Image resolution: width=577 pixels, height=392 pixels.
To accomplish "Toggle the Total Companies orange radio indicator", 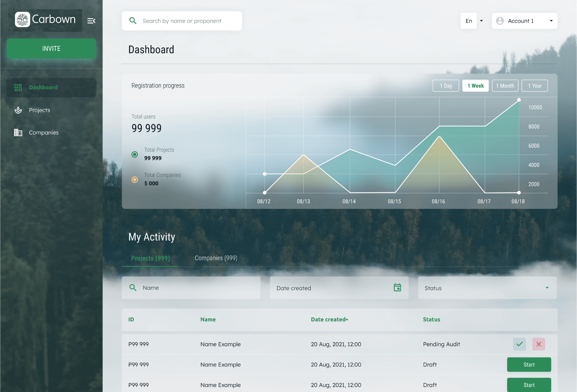I will (135, 180).
